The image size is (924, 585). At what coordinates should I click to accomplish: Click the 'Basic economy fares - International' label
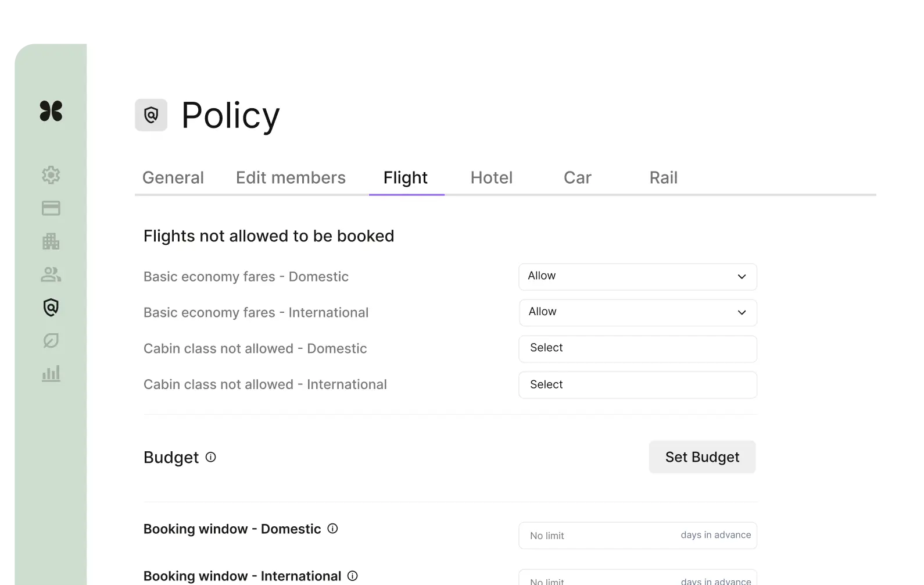point(256,313)
